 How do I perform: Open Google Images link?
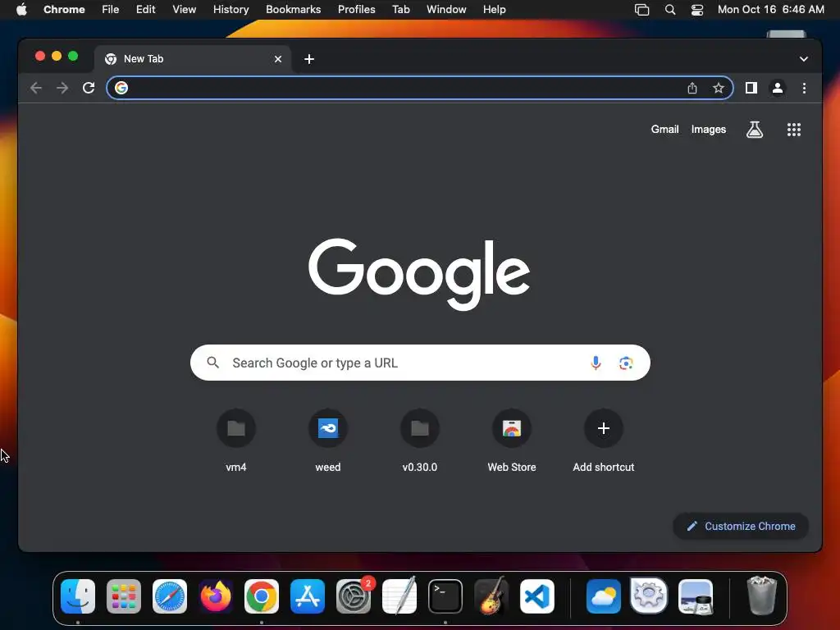pos(708,129)
